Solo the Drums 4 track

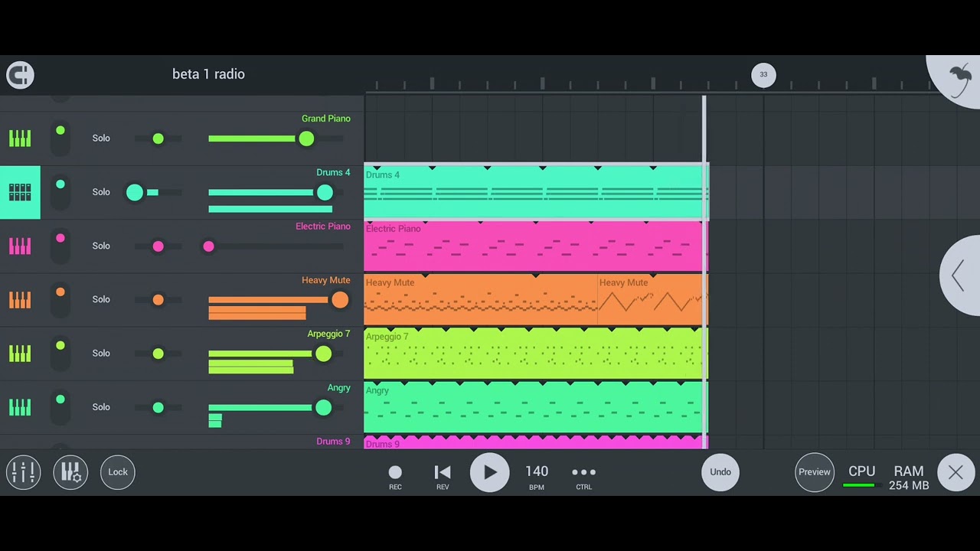coord(101,192)
